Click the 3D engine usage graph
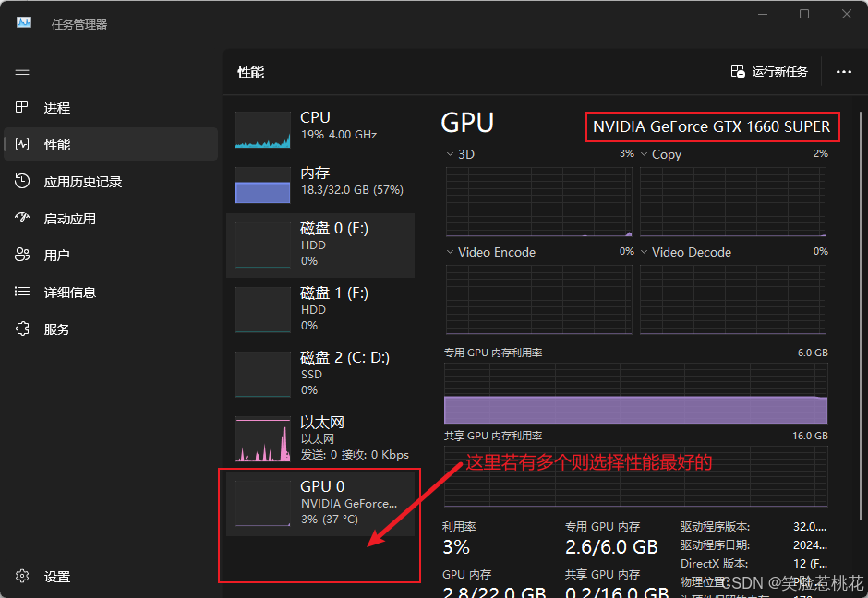The width and height of the screenshot is (868, 598). [538, 202]
